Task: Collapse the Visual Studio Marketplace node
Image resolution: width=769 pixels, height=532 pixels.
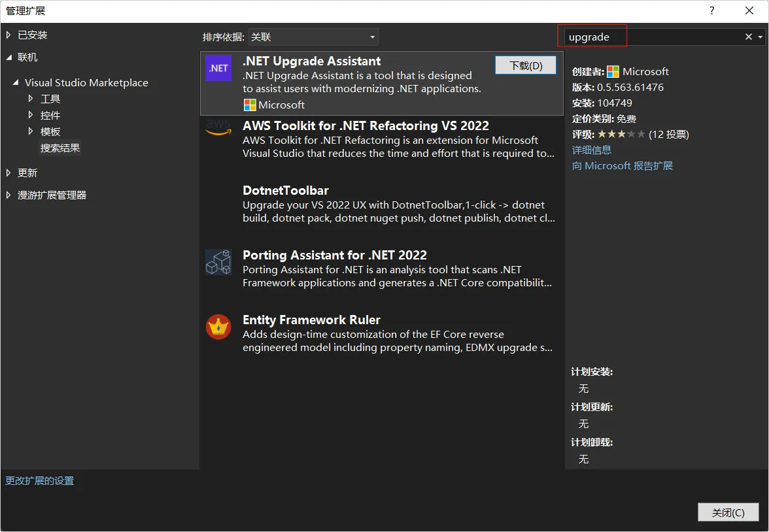Action: pos(16,82)
